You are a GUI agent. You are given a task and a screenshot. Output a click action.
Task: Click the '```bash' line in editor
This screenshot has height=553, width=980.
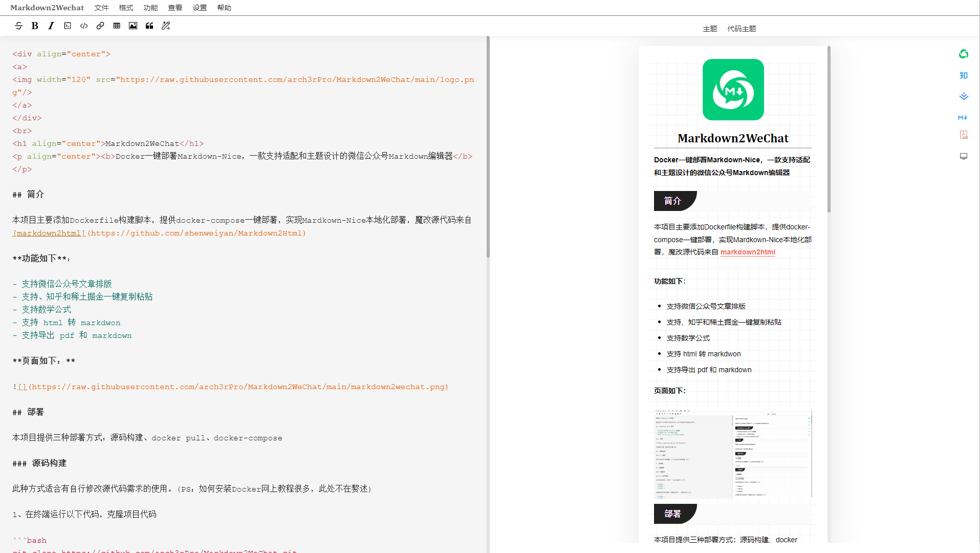click(x=30, y=540)
